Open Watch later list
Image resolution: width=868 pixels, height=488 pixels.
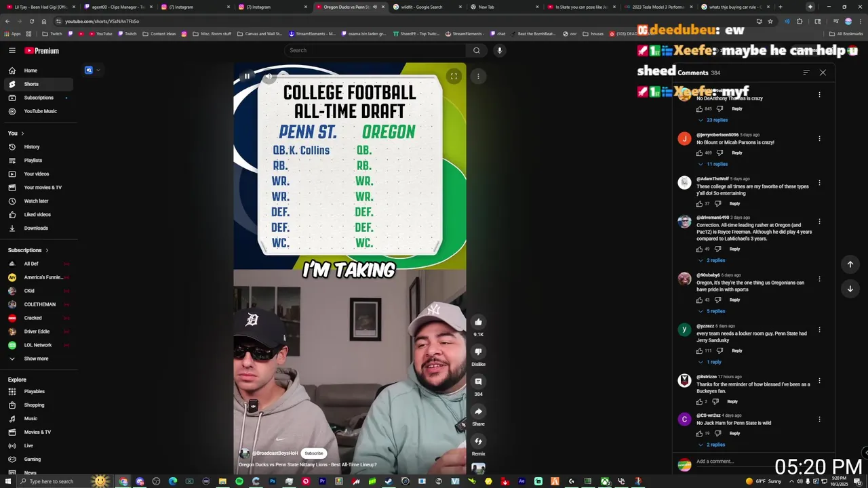[38, 201]
